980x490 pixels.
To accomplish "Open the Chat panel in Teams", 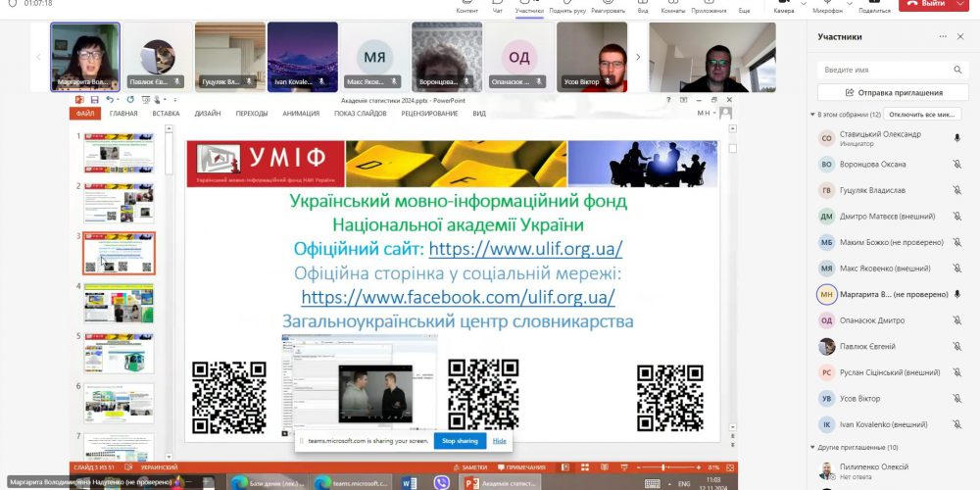I will [x=498, y=6].
